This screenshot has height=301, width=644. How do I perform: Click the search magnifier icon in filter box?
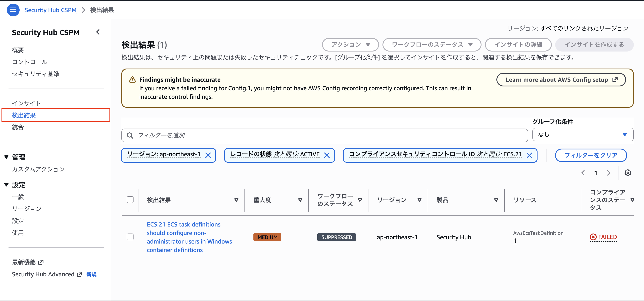coord(130,135)
